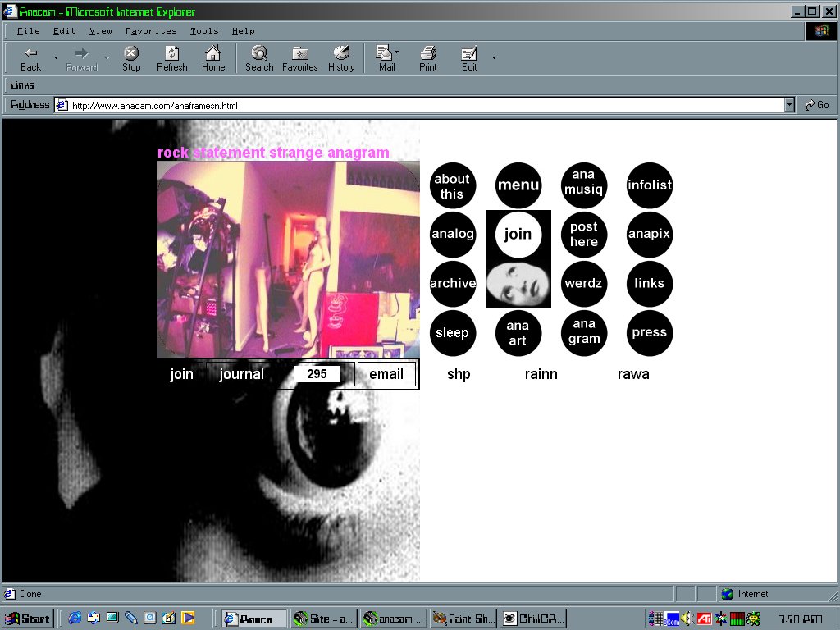Click the Stop toolbar icon
This screenshot has width=840, height=630.
coord(131,58)
